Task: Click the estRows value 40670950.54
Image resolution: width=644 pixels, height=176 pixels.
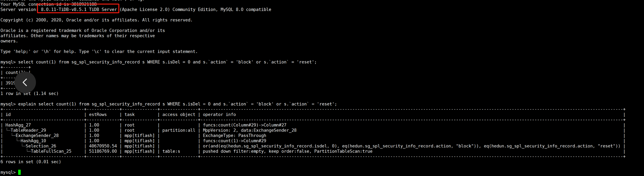Action: coord(103,146)
